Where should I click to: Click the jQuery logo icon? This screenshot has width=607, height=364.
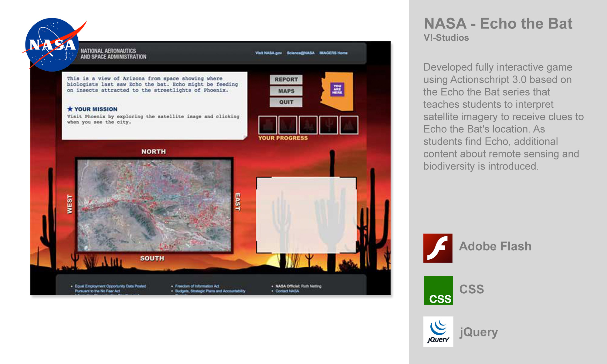[x=438, y=332]
